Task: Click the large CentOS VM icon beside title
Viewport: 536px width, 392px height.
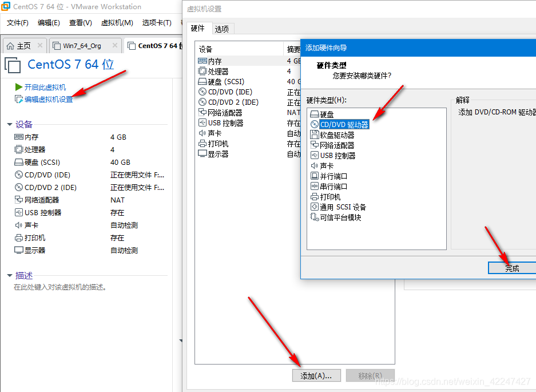Action: pyautogui.click(x=13, y=65)
